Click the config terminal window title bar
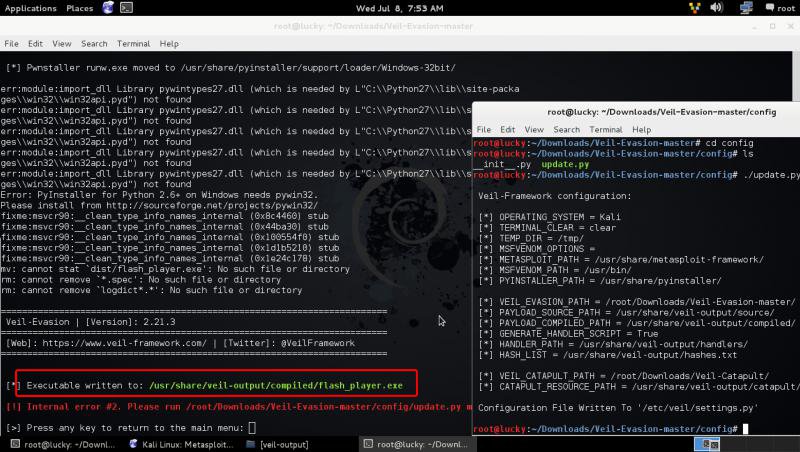800x452 pixels. (x=636, y=112)
